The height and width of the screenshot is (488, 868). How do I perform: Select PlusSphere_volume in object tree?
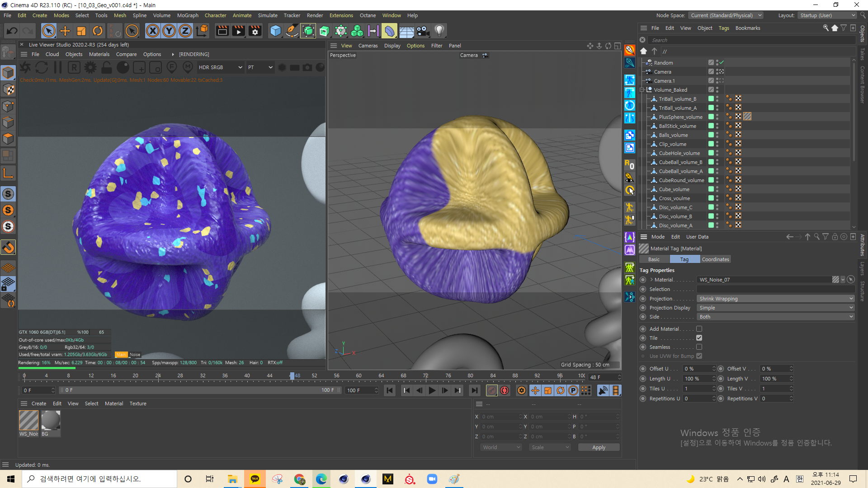680,117
